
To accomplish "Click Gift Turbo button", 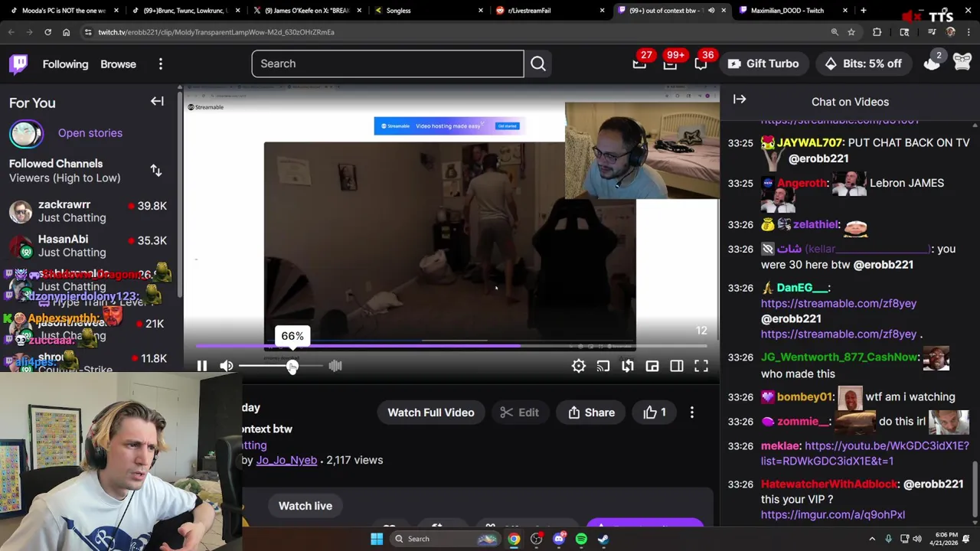I will [763, 64].
